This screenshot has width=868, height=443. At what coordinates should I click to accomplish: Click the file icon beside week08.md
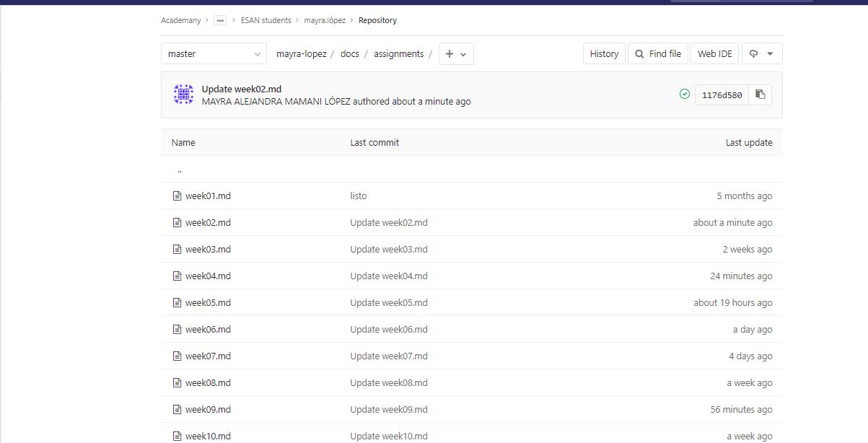(x=177, y=382)
